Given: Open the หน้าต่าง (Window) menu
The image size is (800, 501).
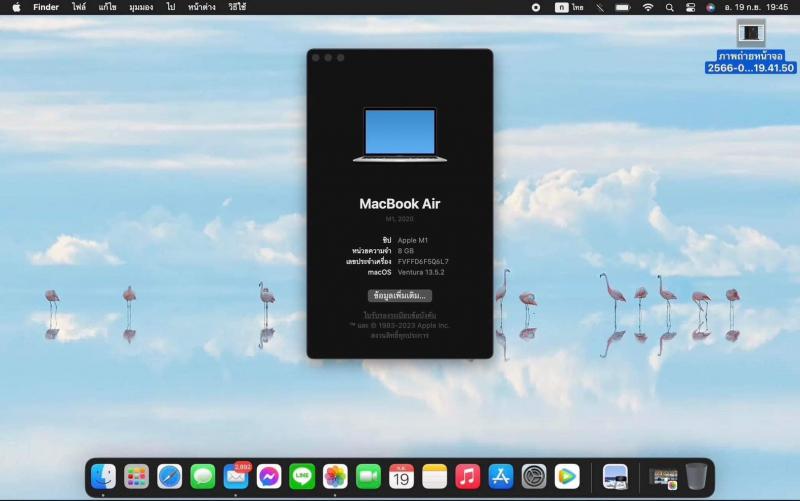Looking at the screenshot, I should (x=202, y=7).
